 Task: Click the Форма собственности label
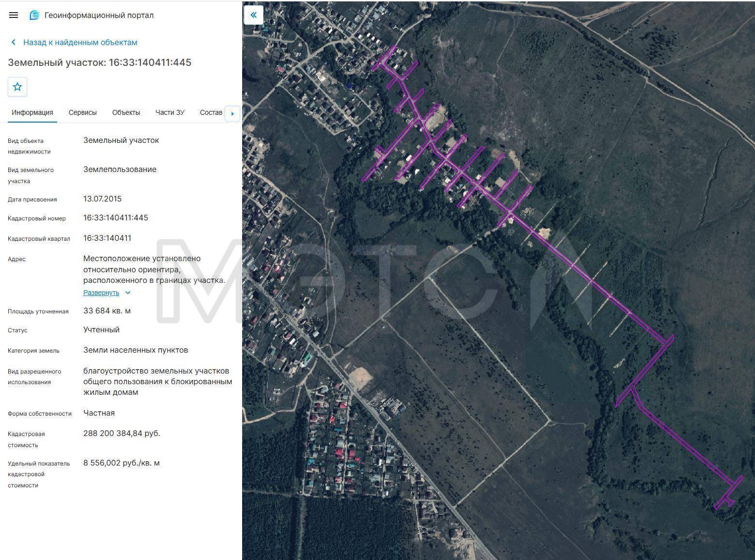[x=40, y=414]
